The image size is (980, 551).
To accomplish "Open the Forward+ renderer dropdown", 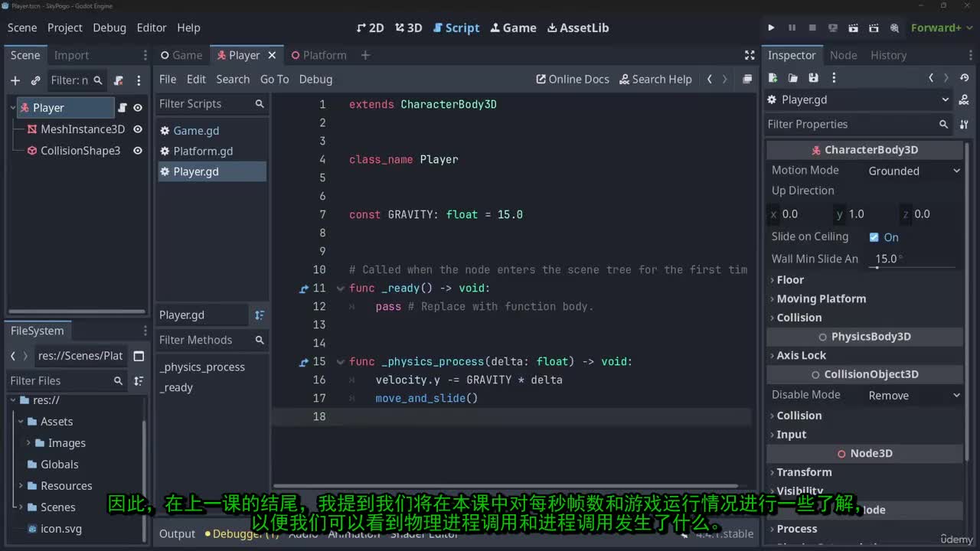I will pos(941,28).
